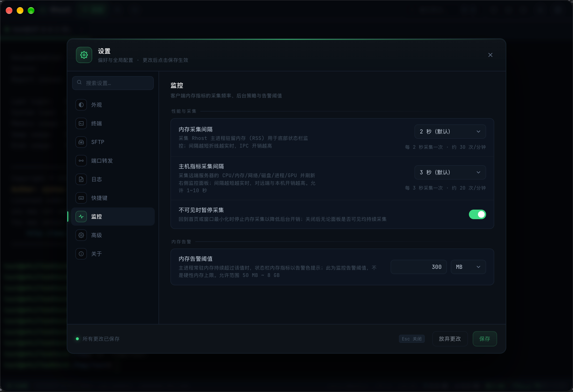
Task: Click the 端口转发 link sidebar icon
Action: (x=81, y=161)
